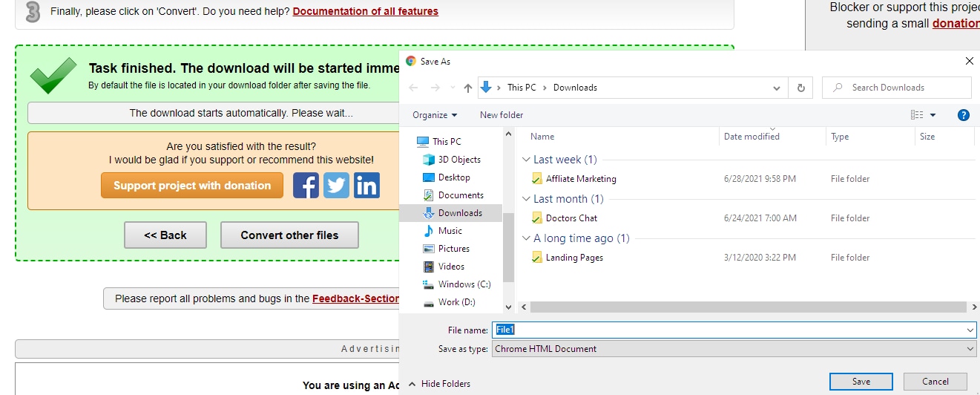
Task: Collapse the A long time ago group
Action: tap(526, 238)
